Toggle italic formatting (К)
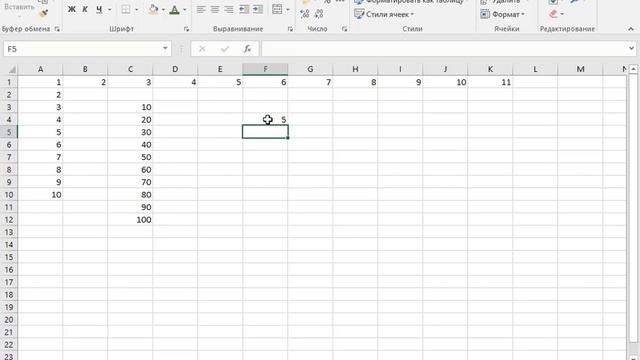 [85, 9]
